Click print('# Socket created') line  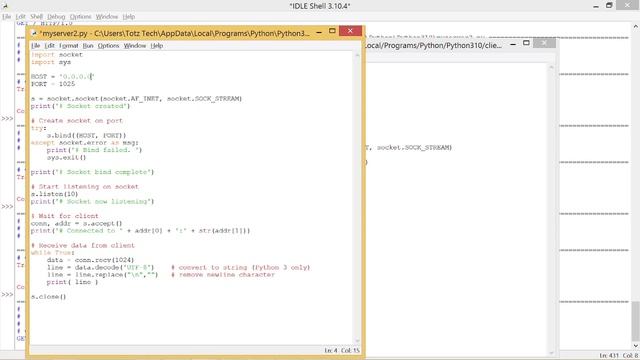point(80,106)
